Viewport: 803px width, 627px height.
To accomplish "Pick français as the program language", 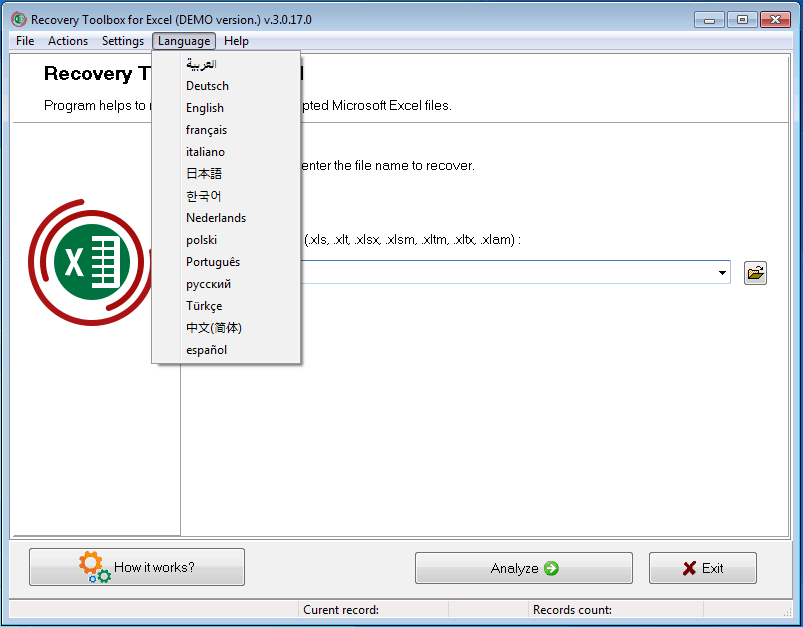I will (x=207, y=129).
